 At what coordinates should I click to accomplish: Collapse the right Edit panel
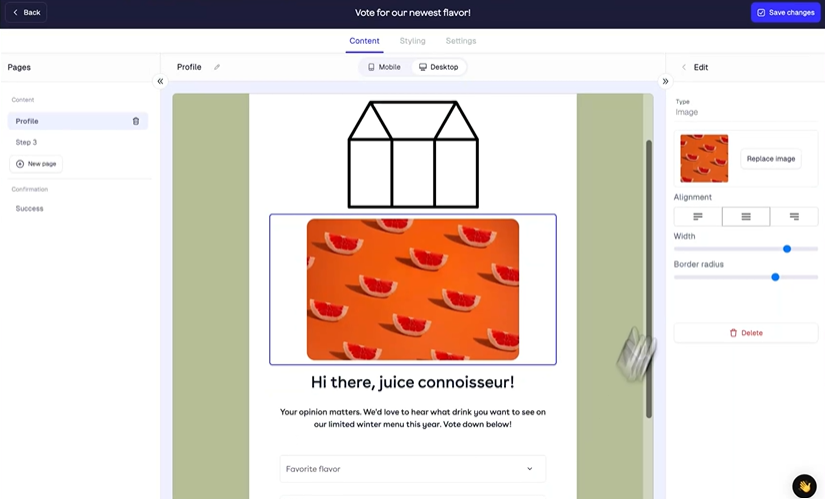tap(665, 81)
